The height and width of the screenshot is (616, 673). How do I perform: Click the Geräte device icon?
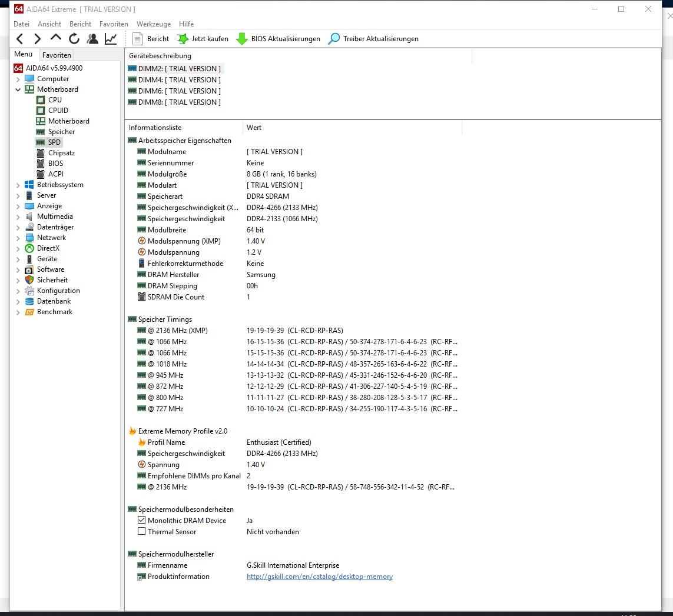(x=29, y=259)
